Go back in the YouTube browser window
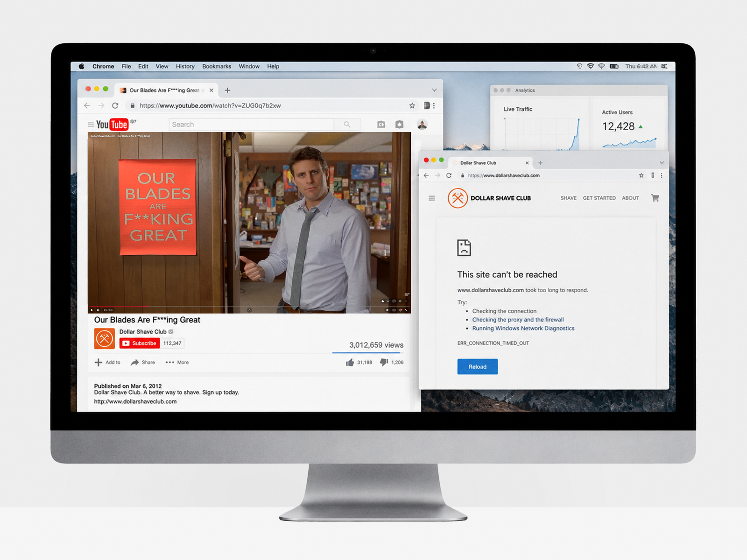The height and width of the screenshot is (560, 747). pyautogui.click(x=87, y=105)
